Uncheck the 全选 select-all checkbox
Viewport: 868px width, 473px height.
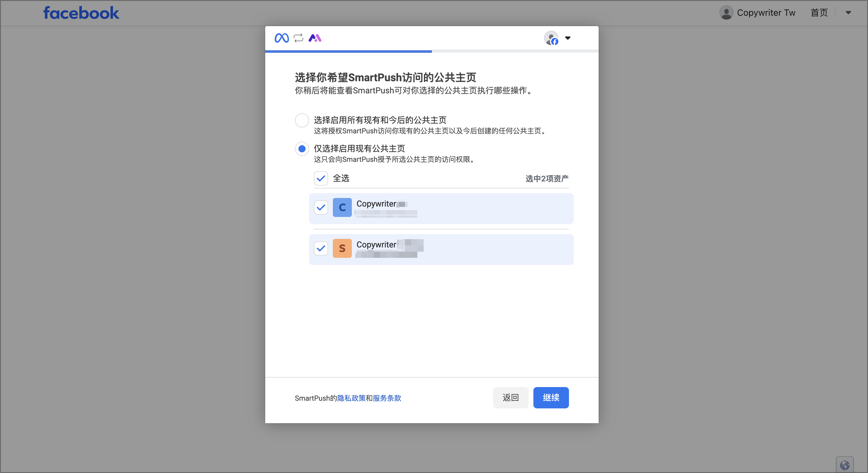coord(321,178)
